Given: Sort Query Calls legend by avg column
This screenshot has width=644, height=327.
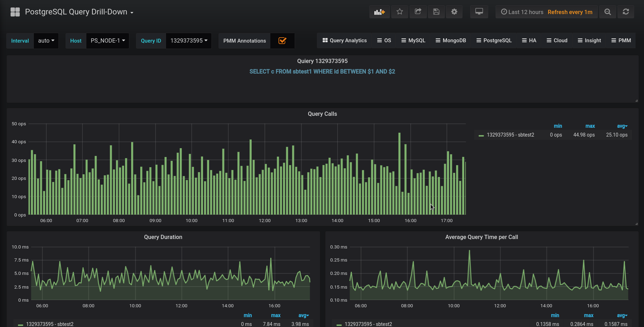Looking at the screenshot, I should [x=622, y=126].
